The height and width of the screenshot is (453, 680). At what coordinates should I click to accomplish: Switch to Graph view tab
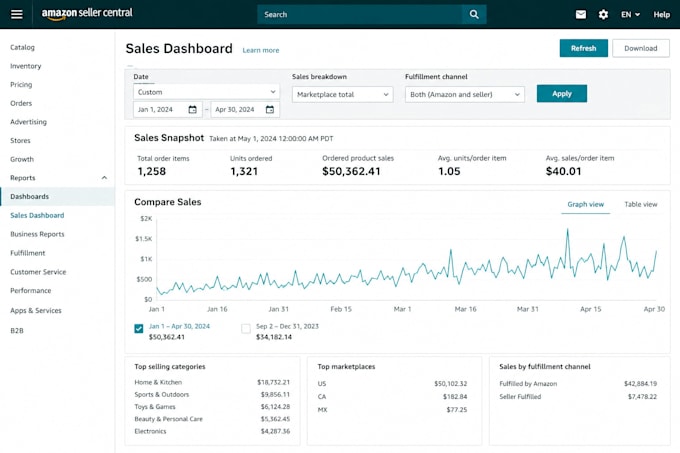585,204
